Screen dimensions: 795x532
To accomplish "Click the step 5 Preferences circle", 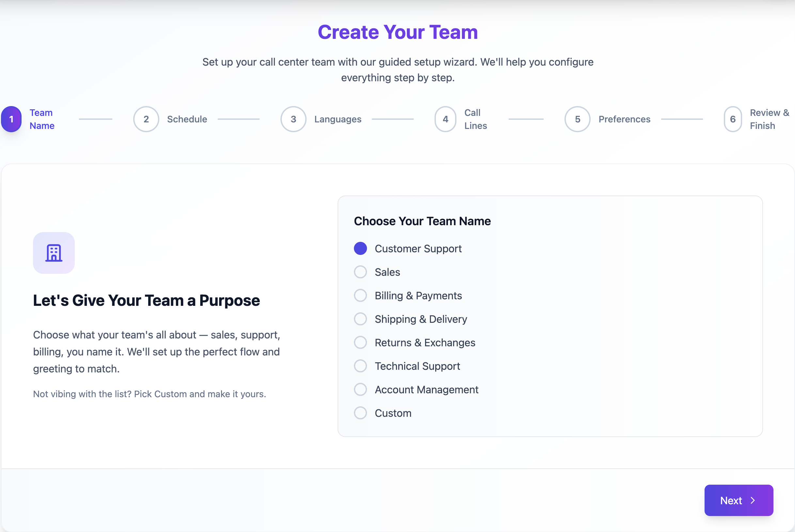I will click(x=577, y=119).
